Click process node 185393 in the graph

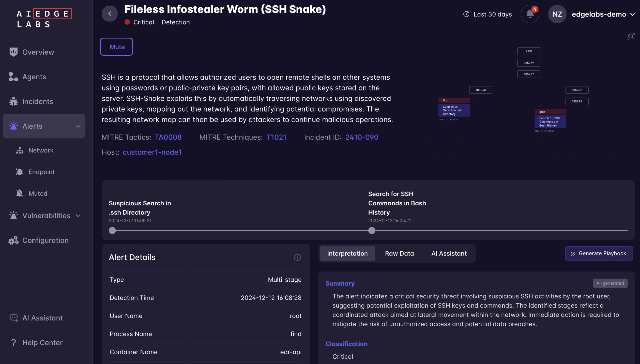tap(577, 101)
